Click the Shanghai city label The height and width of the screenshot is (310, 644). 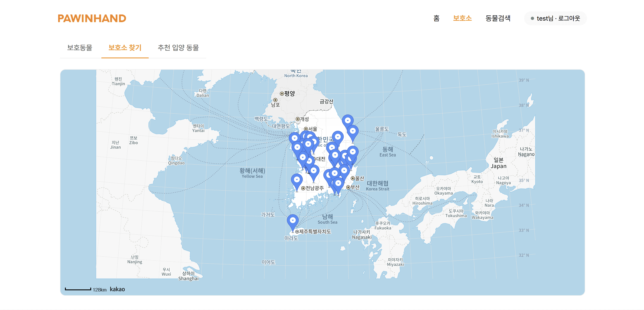[188, 276]
